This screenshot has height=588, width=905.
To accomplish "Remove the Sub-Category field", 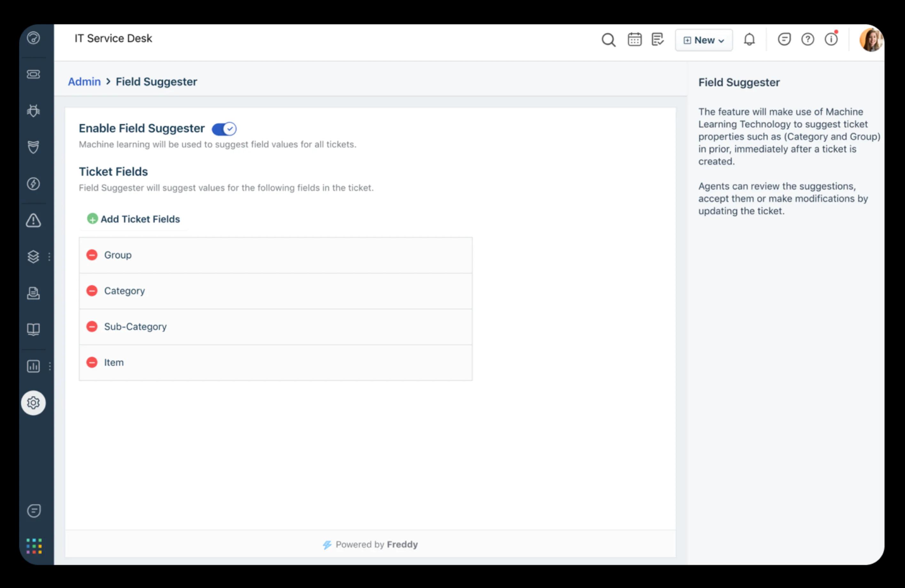I will pos(92,327).
